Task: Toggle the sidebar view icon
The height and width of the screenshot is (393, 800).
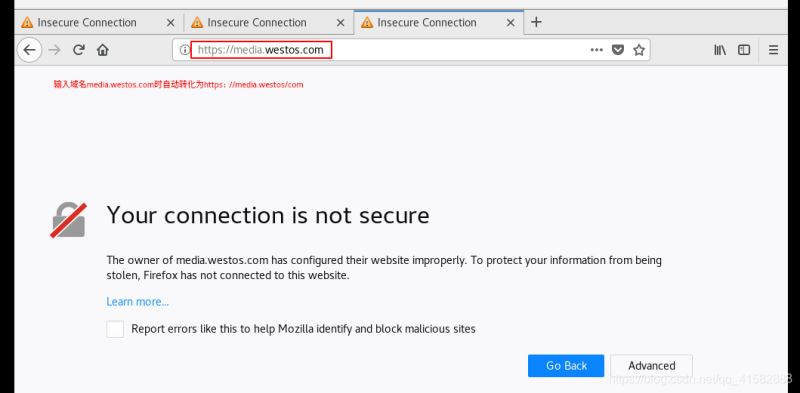Action: [744, 50]
